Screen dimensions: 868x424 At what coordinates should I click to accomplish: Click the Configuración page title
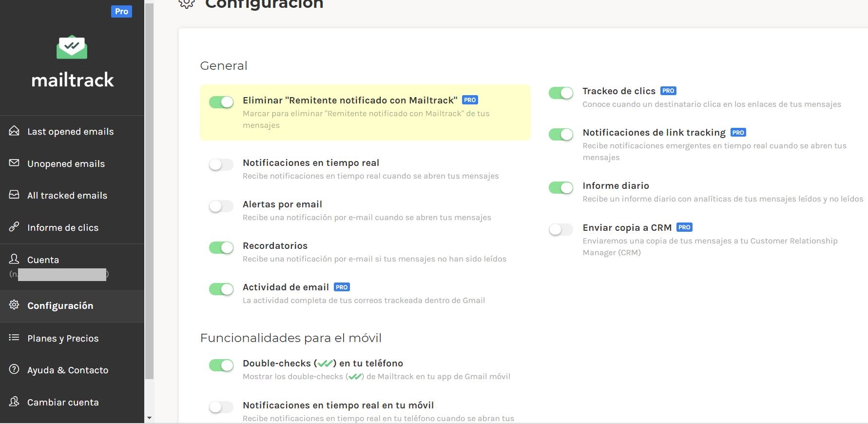[x=264, y=4]
